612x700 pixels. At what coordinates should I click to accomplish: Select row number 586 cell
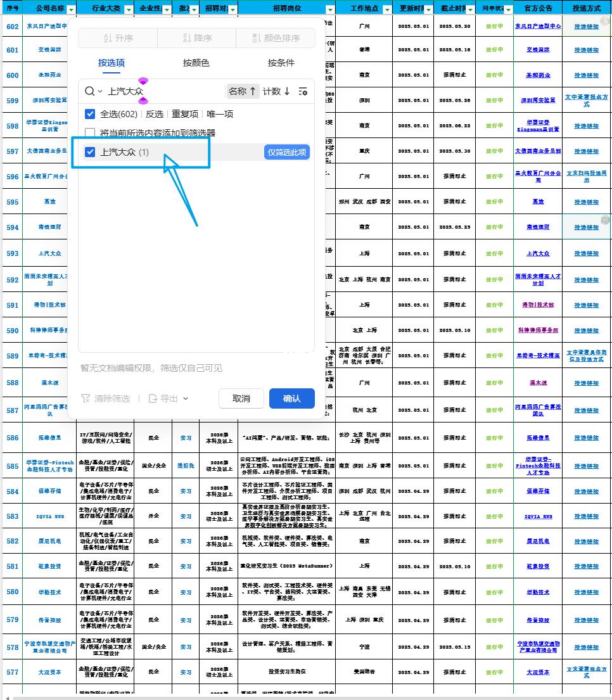click(13, 438)
